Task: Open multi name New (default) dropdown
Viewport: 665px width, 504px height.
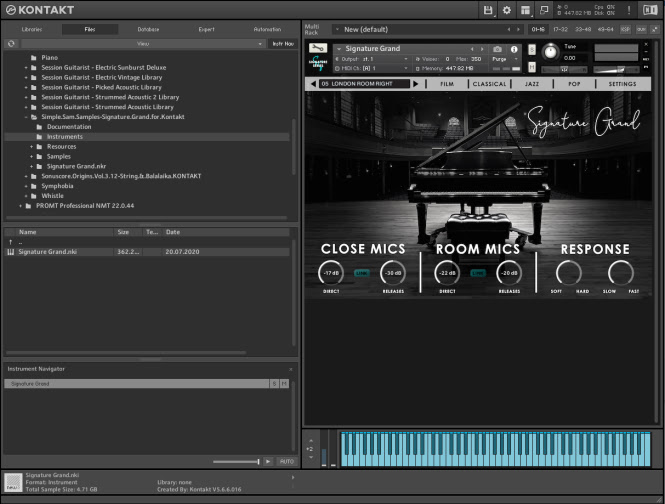Action: pos(338,30)
